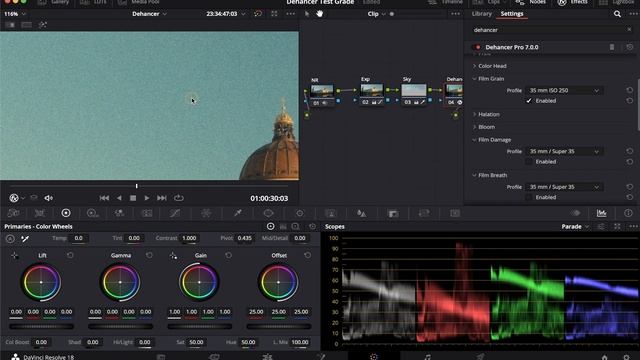
Task: Open the Magic Mask palette
Action: coord(330,213)
